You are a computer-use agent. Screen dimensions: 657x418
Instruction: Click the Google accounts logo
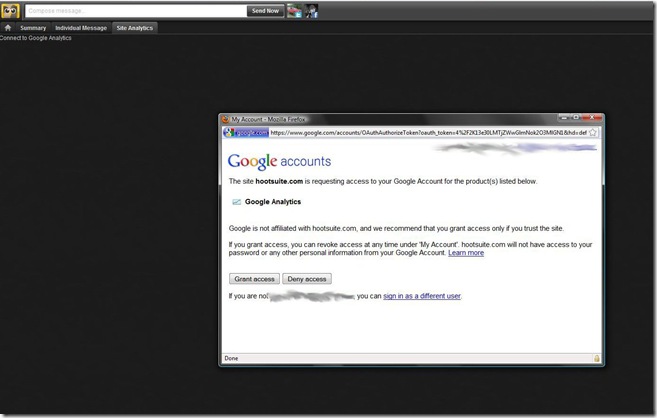(279, 161)
